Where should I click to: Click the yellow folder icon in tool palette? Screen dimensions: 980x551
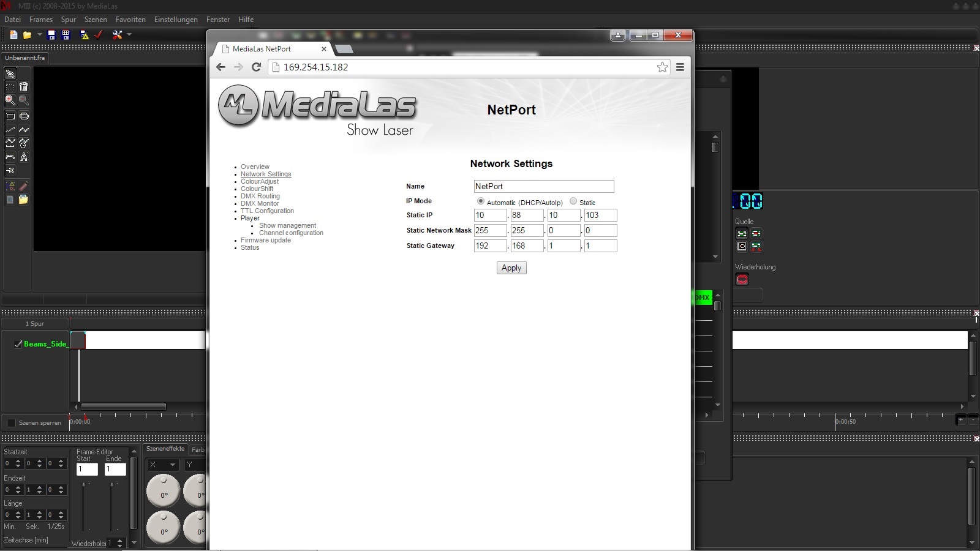tap(23, 200)
